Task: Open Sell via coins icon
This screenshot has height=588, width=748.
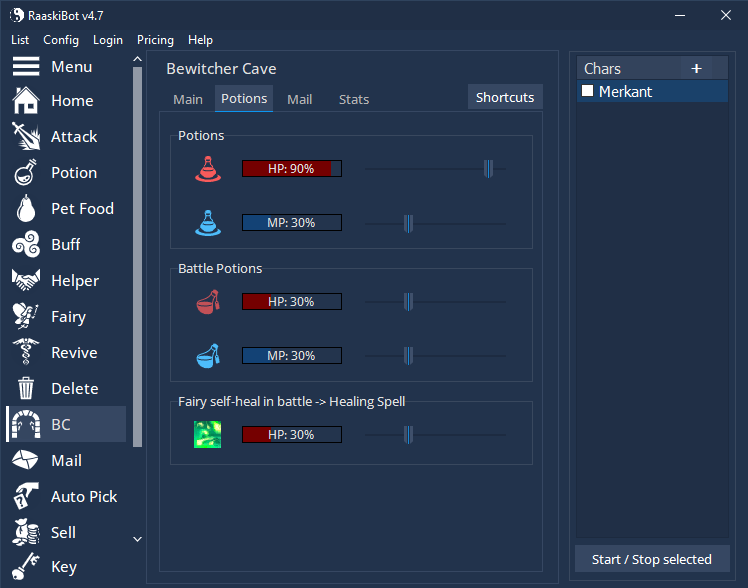Action: pyautogui.click(x=26, y=532)
